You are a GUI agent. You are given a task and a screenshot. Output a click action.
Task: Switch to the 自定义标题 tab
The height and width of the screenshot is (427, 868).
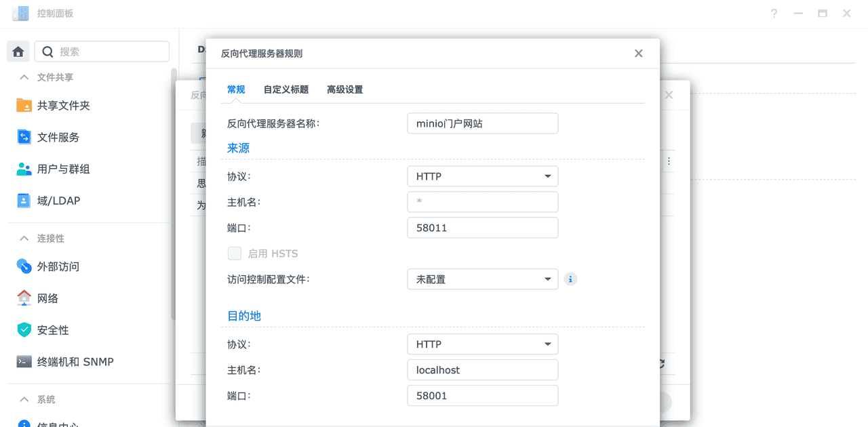(x=285, y=89)
